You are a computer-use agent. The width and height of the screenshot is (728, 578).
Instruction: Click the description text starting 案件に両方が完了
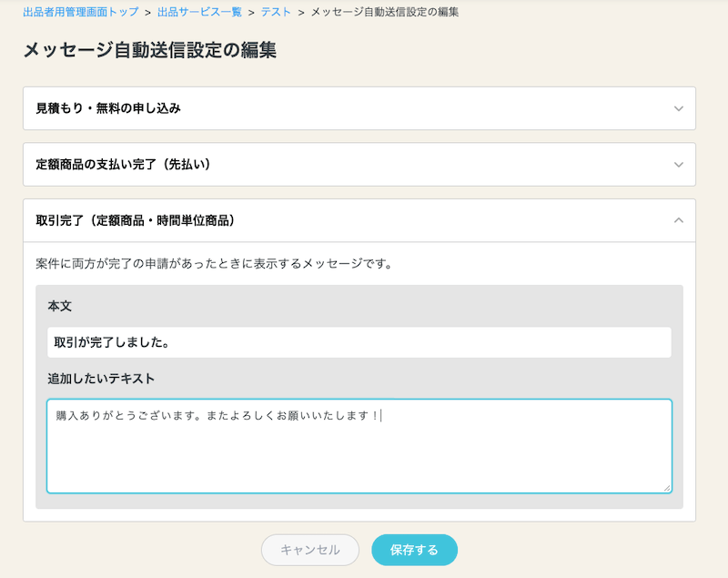(x=214, y=264)
